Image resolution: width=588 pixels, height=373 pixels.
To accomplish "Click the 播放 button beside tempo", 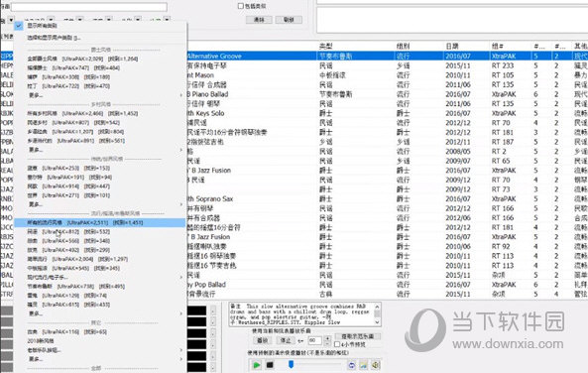I will pyautogui.click(x=263, y=340).
